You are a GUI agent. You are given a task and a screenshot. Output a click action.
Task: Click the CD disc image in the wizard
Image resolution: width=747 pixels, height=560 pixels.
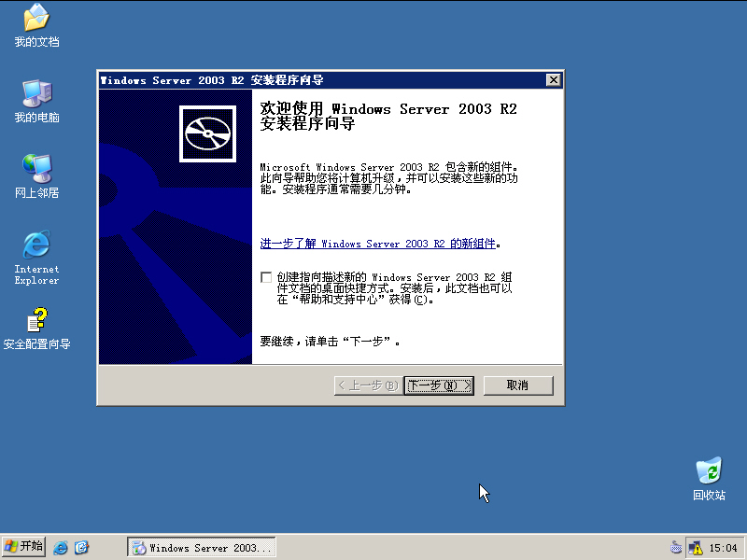click(x=207, y=133)
